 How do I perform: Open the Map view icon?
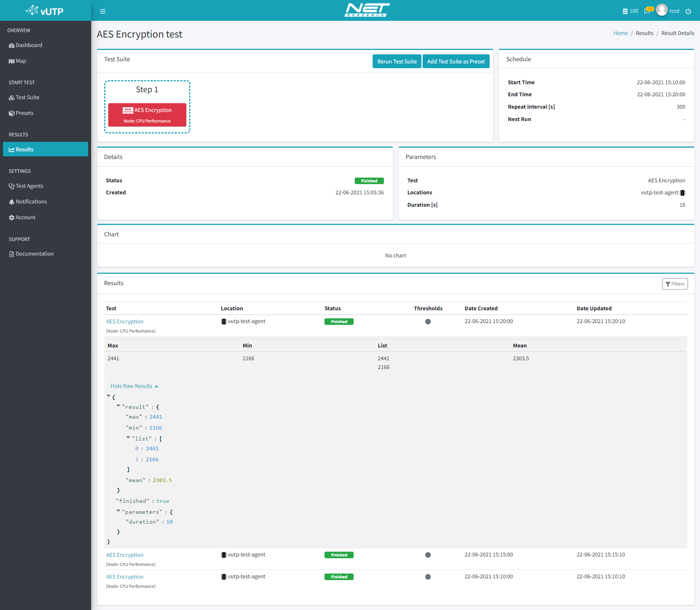[x=12, y=61]
